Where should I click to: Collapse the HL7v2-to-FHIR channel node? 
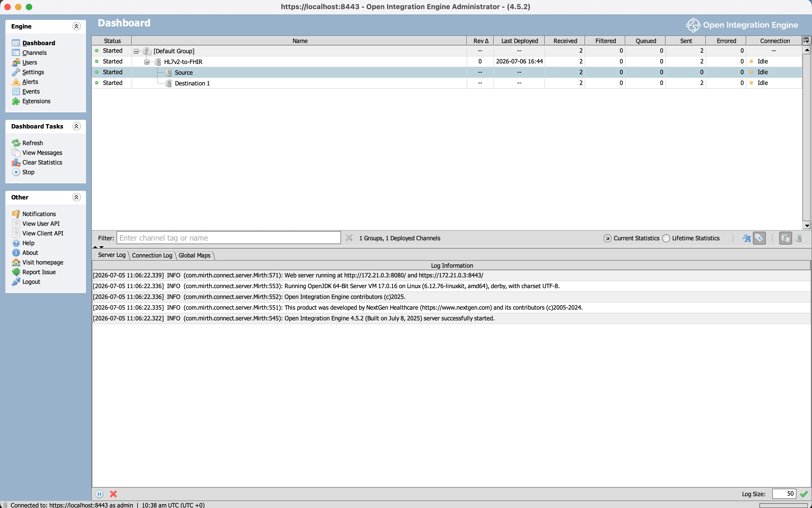[147, 62]
